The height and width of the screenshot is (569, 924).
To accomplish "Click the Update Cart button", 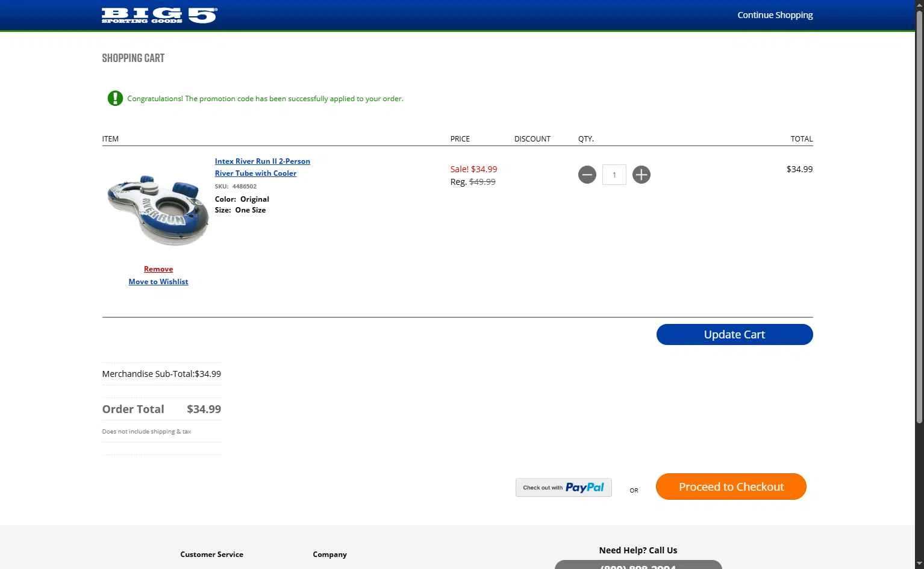I will [x=735, y=335].
